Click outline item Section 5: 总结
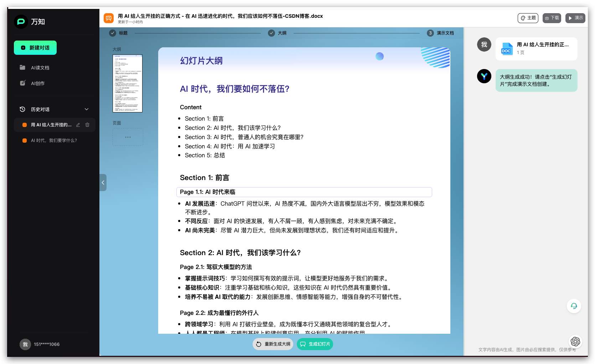This screenshot has height=364, width=595. (205, 155)
